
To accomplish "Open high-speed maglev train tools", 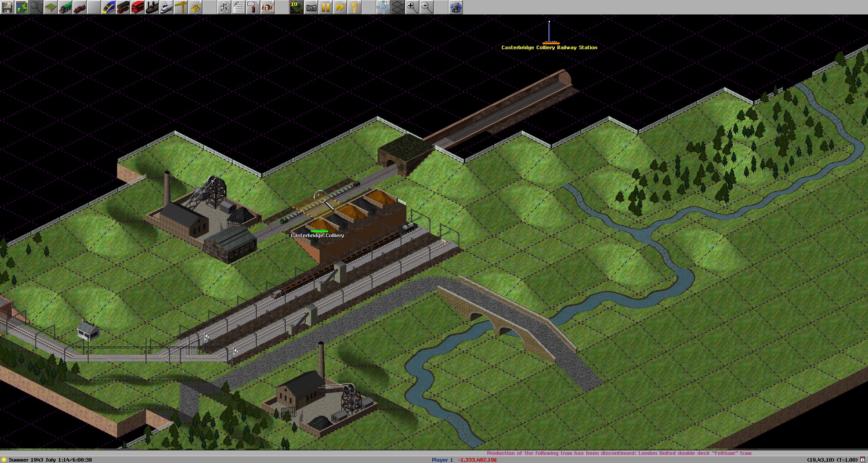I will pyautogui.click(x=108, y=7).
